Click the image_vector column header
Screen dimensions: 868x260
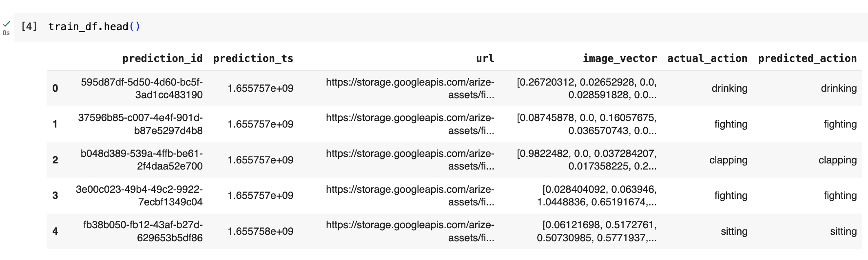click(620, 58)
